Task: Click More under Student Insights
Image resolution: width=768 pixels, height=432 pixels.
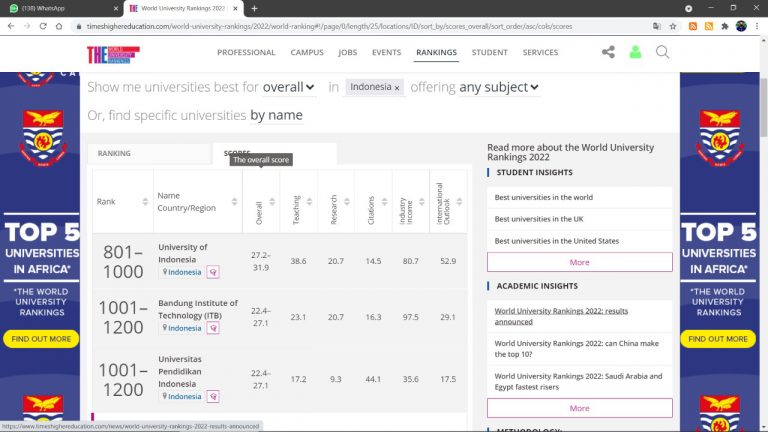Action: click(579, 262)
